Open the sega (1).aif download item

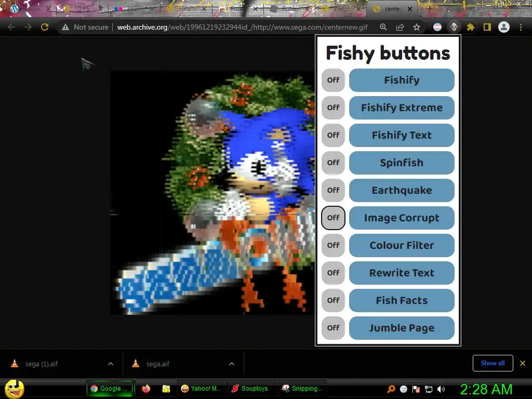62,364
